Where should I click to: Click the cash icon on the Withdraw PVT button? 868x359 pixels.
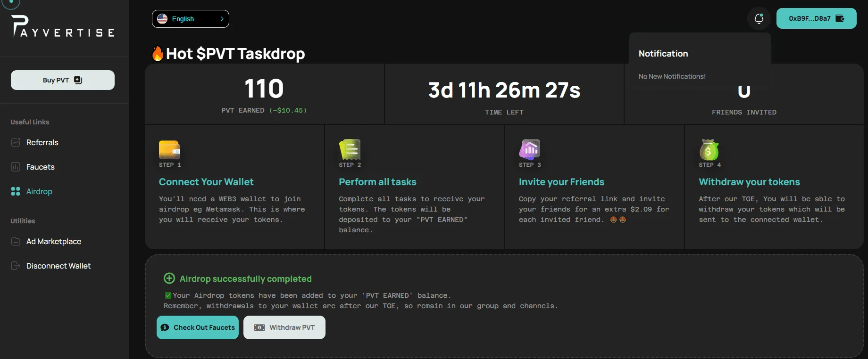[259, 327]
